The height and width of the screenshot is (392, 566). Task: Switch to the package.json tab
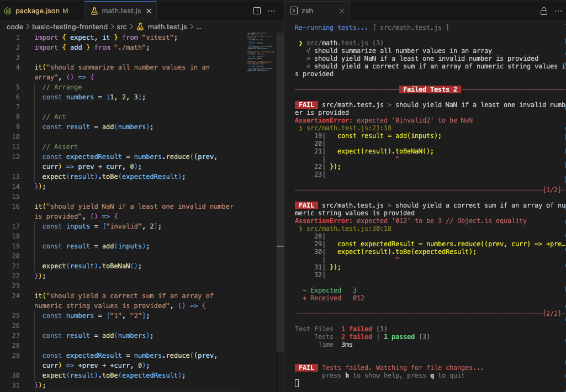tap(38, 11)
